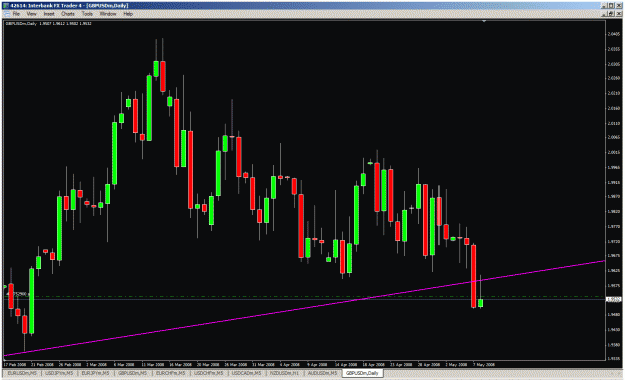625x380 pixels.
Task: Open the Help menu
Action: [x=128, y=14]
